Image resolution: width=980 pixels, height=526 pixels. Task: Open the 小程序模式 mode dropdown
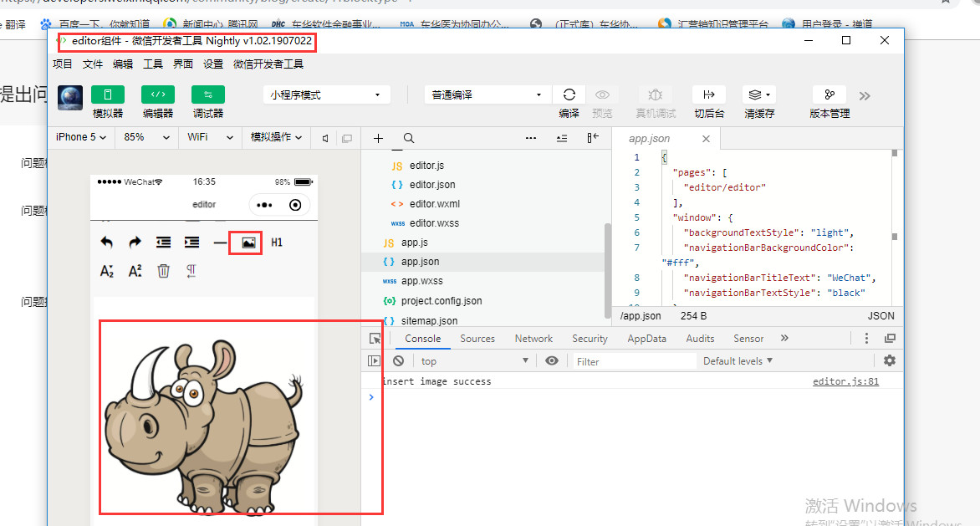click(x=326, y=95)
